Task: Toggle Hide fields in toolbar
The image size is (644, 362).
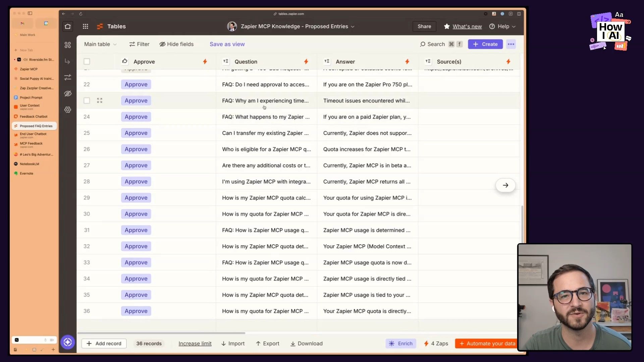Action: 176,44
